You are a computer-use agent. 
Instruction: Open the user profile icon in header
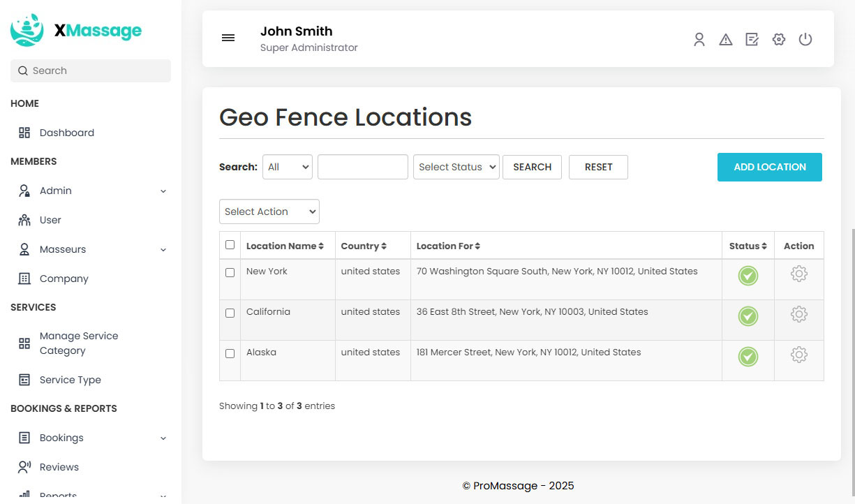point(699,40)
